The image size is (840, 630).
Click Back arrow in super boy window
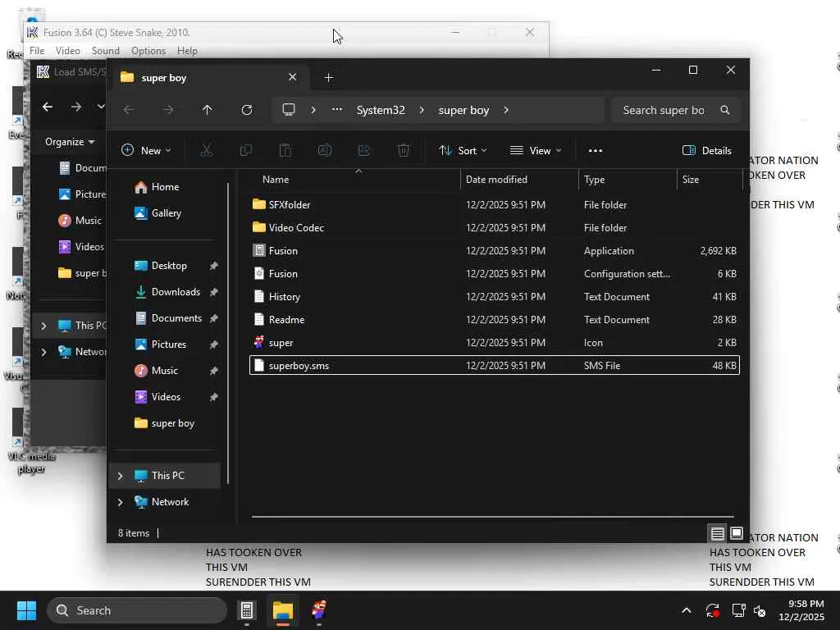[x=129, y=110]
